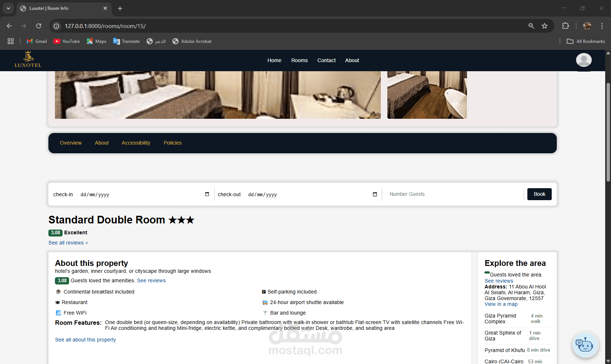
Task: Open the Arabic-labeled bookmark
Action: pyautogui.click(x=156, y=41)
